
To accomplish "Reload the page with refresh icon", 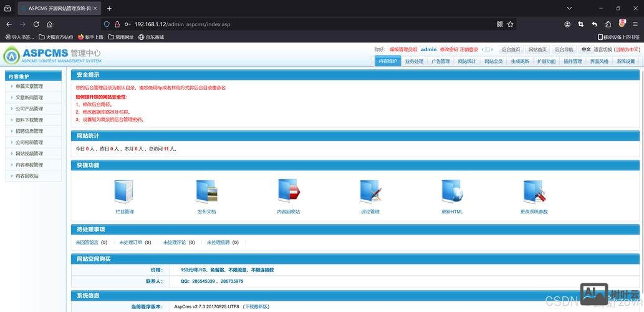I will point(36,24).
